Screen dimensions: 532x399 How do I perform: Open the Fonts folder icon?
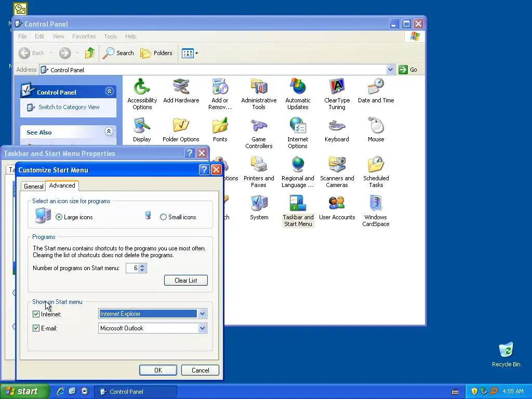(220, 129)
